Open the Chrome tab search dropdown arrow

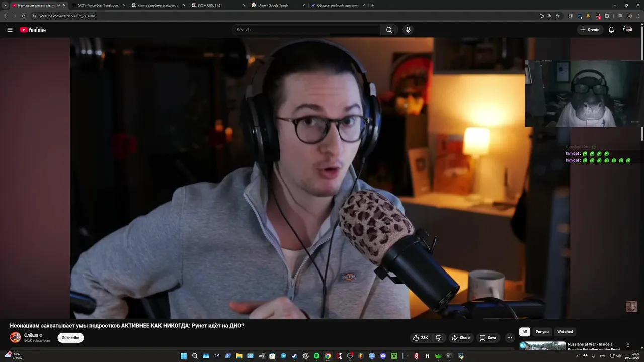click(x=5, y=5)
